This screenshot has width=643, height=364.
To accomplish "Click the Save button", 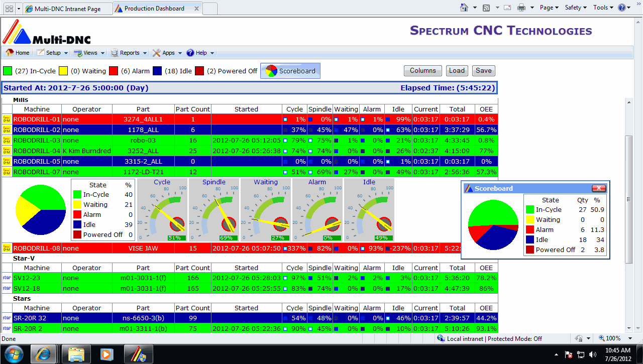I will tap(483, 71).
